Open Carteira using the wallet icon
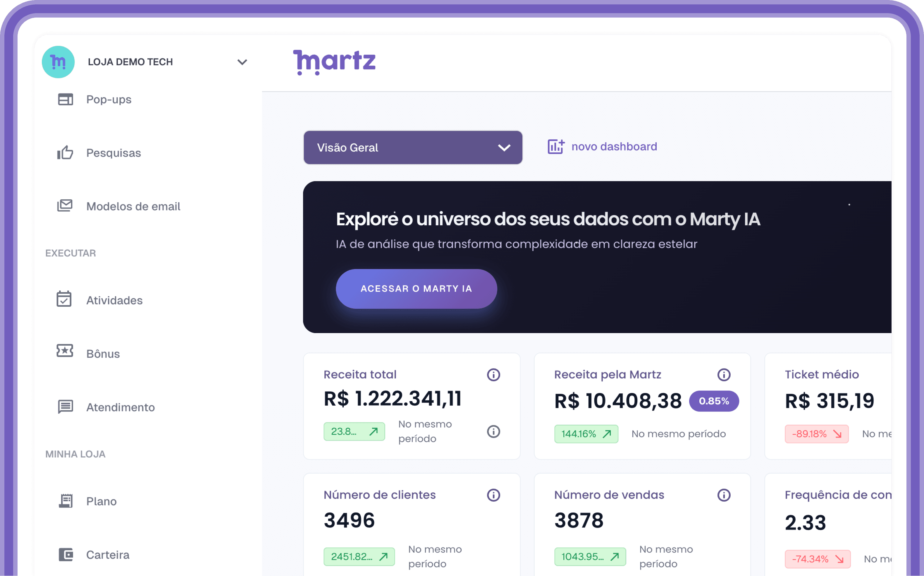 point(65,555)
